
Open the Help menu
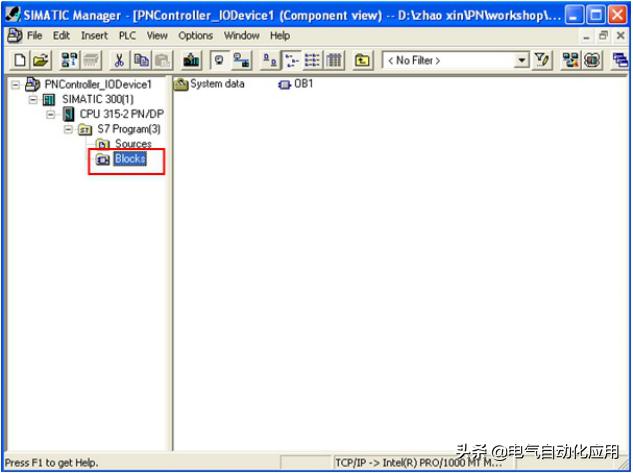pos(280,36)
